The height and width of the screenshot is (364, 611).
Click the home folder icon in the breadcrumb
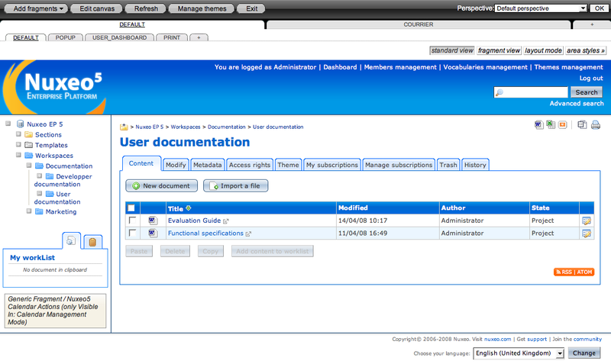click(124, 127)
